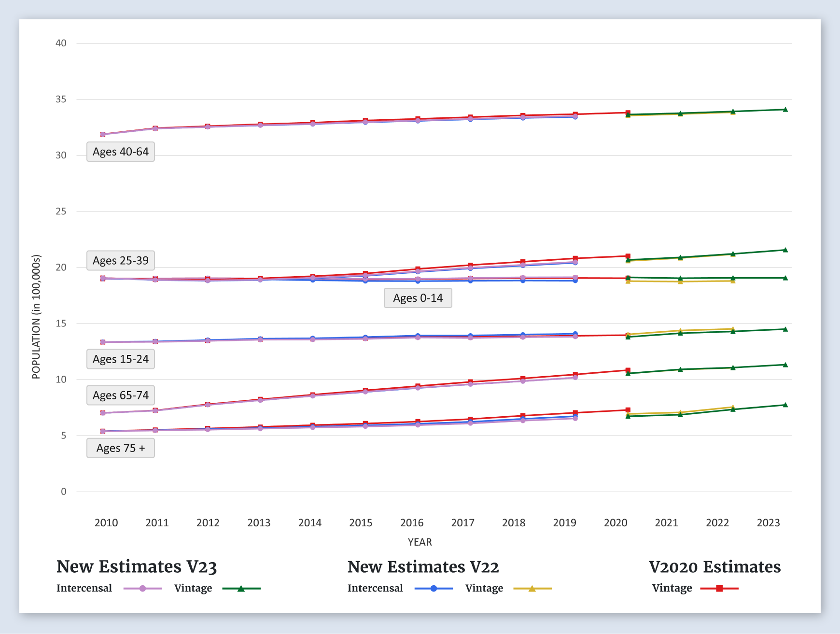Click the 2010 tick on the year axis

(x=106, y=522)
